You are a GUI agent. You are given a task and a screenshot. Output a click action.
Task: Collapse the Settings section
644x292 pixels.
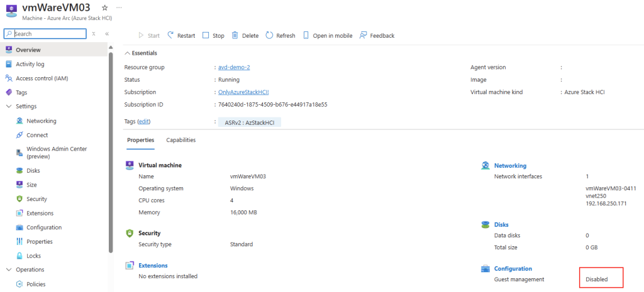click(x=9, y=106)
